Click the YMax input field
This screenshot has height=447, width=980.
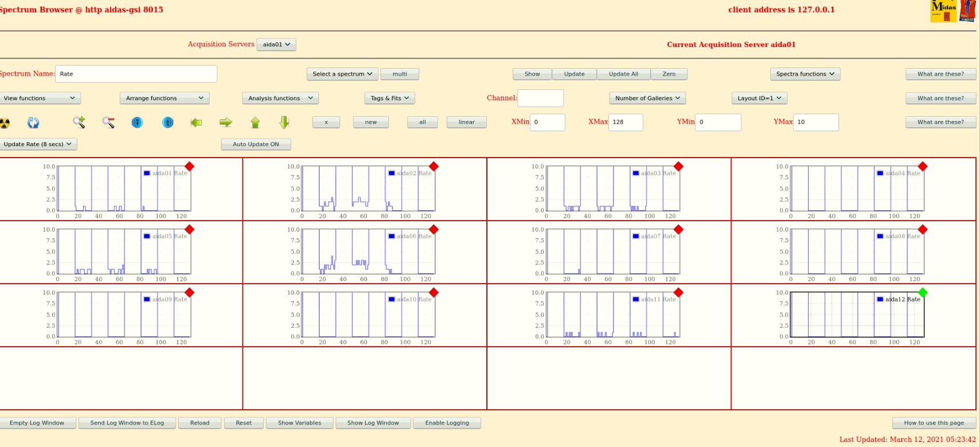[x=816, y=122]
